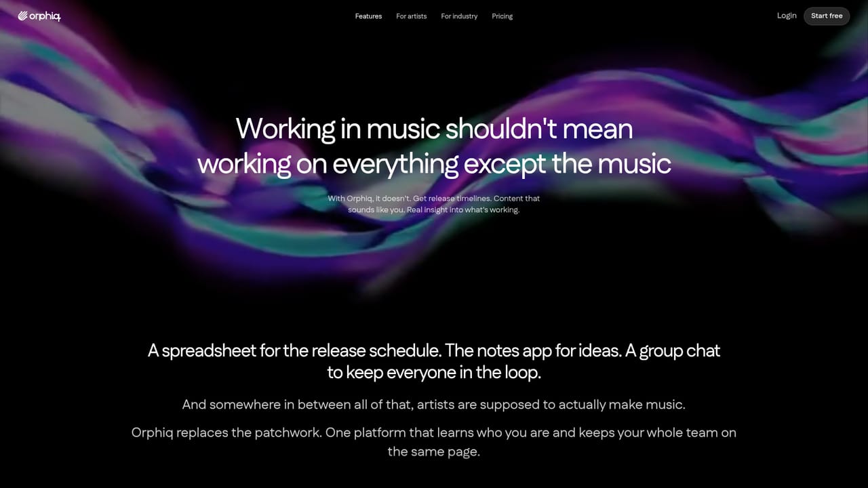Click the Start free button
This screenshot has width=868, height=488.
(x=827, y=16)
